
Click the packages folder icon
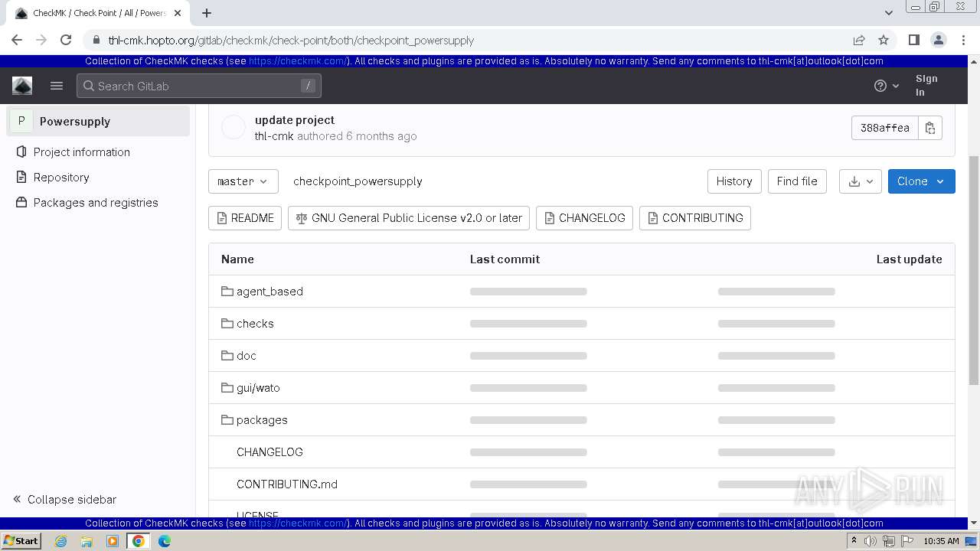227,419
